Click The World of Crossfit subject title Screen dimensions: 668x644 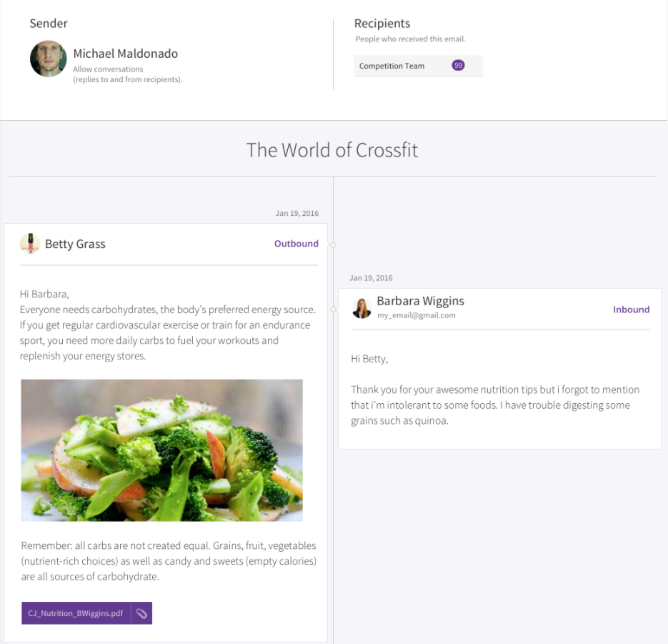click(x=332, y=150)
